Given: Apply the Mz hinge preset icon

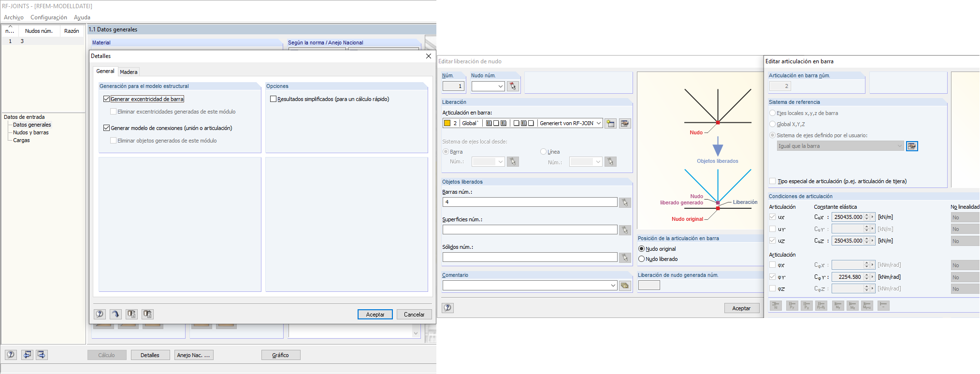Looking at the screenshot, I should [852, 305].
